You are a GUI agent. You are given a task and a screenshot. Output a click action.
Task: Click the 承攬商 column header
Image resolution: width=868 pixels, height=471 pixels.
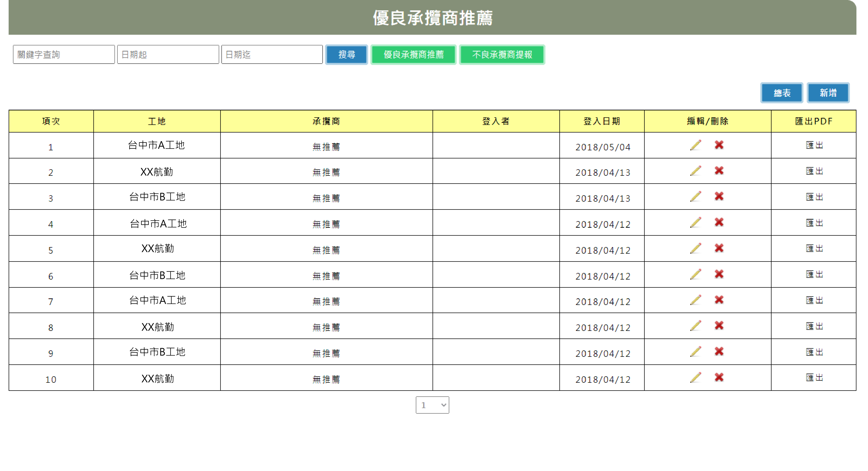click(327, 121)
